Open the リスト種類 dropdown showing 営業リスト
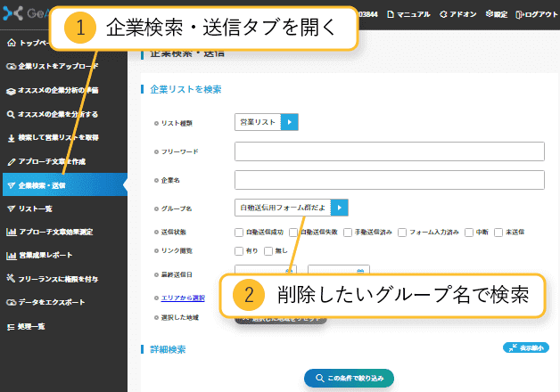This screenshot has width=560, height=392. coord(267,122)
